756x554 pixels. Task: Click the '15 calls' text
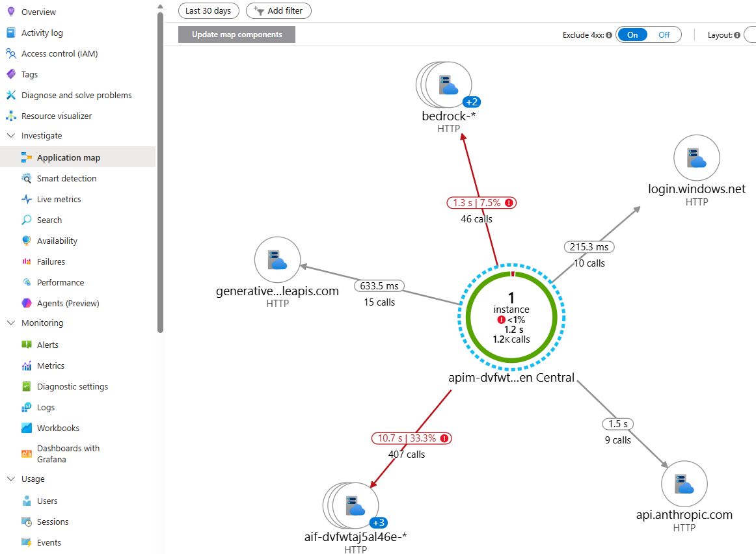pyautogui.click(x=379, y=302)
